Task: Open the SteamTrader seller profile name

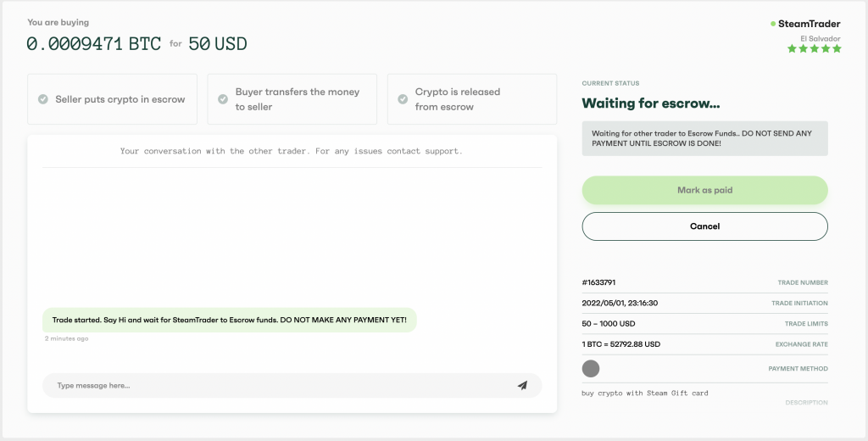Action: [809, 24]
